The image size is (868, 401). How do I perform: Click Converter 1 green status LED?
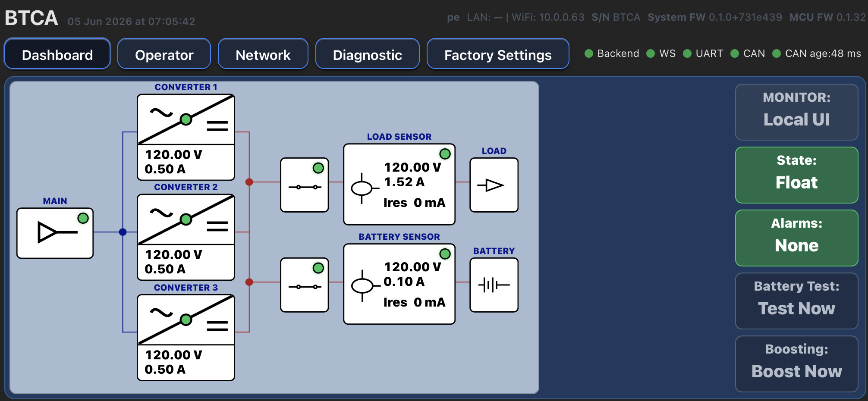[186, 119]
